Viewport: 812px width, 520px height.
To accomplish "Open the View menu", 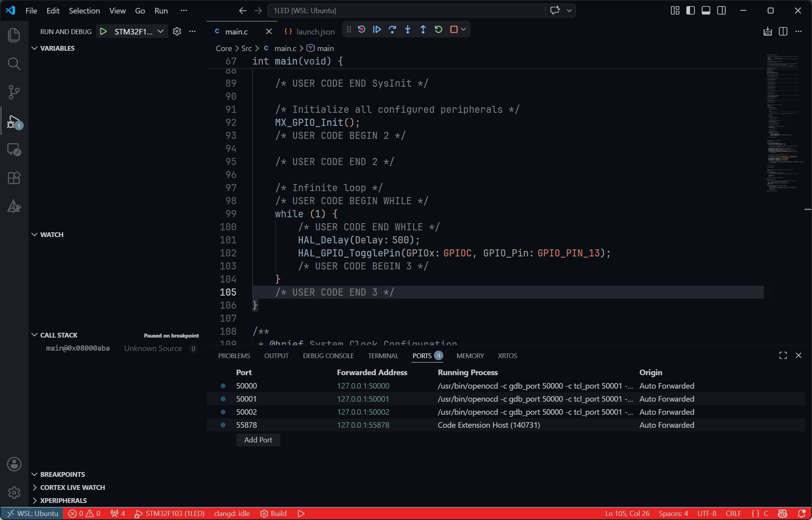I will coord(117,11).
